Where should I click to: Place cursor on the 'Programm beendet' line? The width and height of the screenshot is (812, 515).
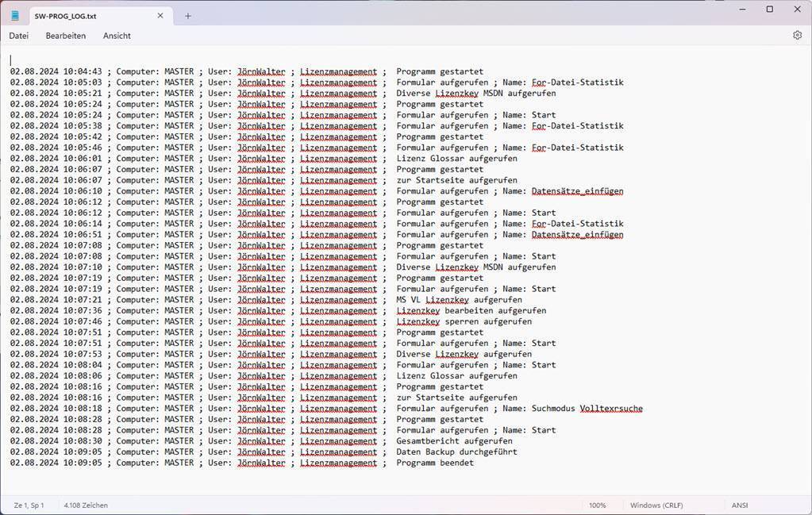coord(434,463)
